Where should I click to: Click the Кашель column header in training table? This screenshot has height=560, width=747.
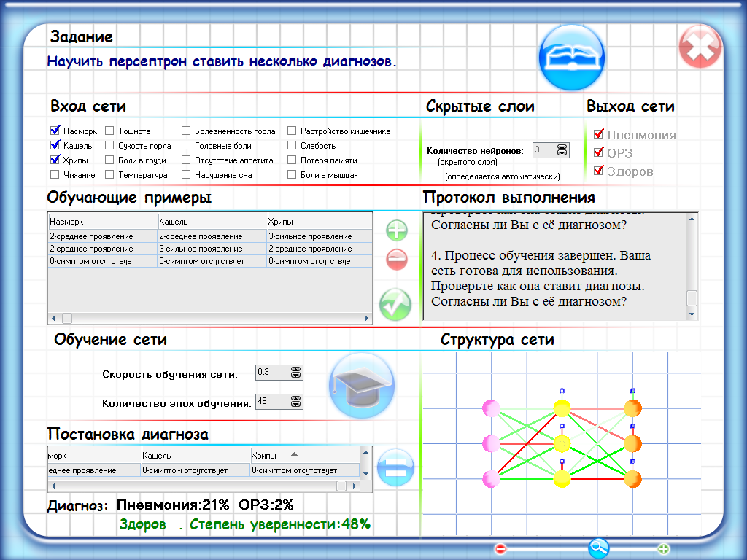pos(212,221)
